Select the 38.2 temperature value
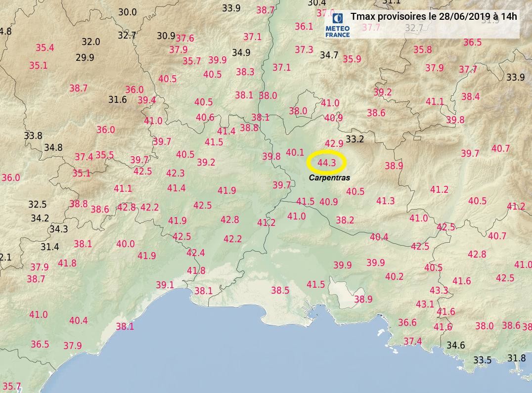Screen dimensions: 532x393 point(345,220)
